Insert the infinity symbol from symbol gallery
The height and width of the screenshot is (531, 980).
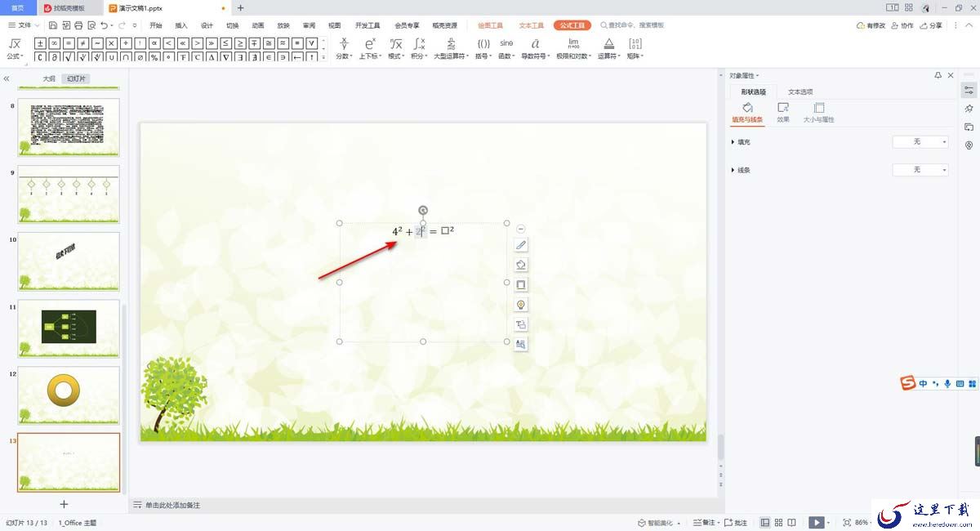pyautogui.click(x=54, y=42)
